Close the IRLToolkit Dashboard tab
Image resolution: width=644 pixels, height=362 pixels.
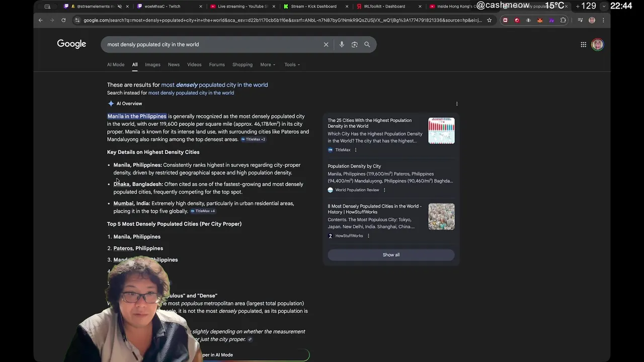tap(420, 7)
